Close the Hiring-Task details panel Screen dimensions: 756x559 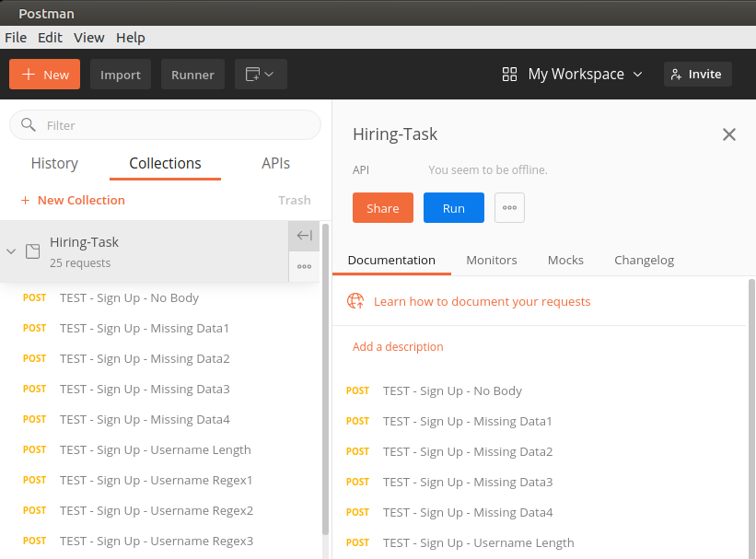point(729,134)
